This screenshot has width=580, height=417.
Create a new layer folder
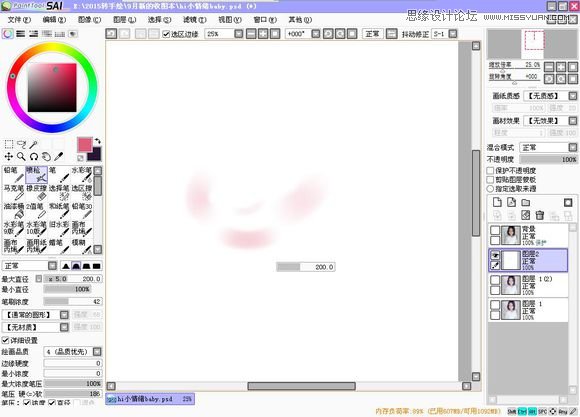(526, 202)
